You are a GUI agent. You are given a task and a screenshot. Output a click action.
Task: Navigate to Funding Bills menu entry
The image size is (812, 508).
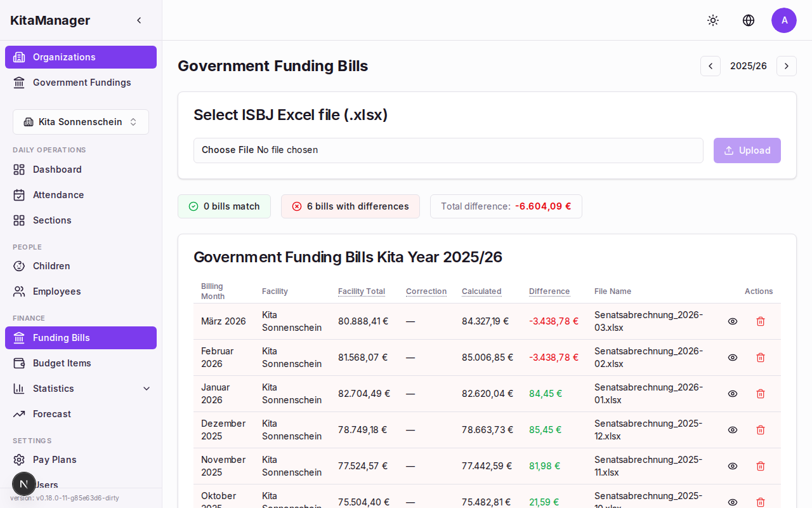[x=62, y=337]
